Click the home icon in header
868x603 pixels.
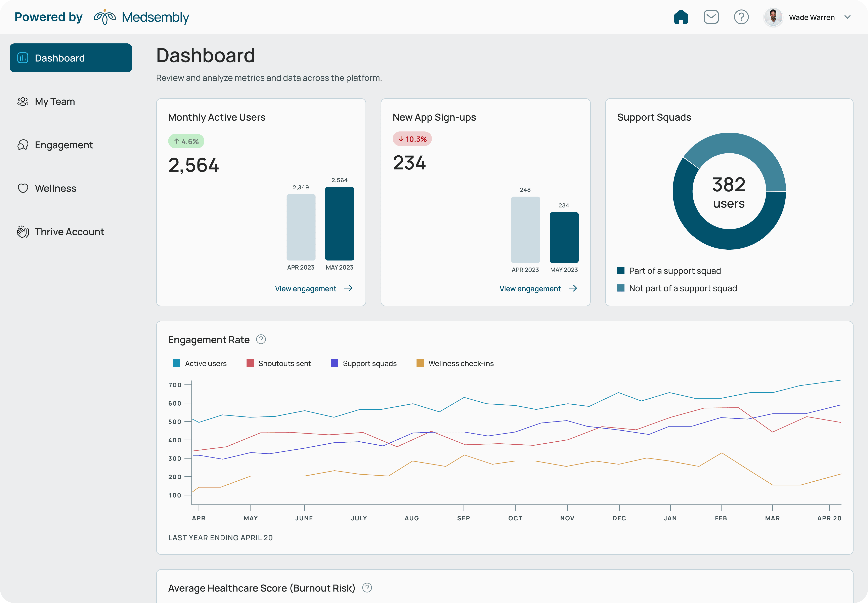[x=681, y=17]
